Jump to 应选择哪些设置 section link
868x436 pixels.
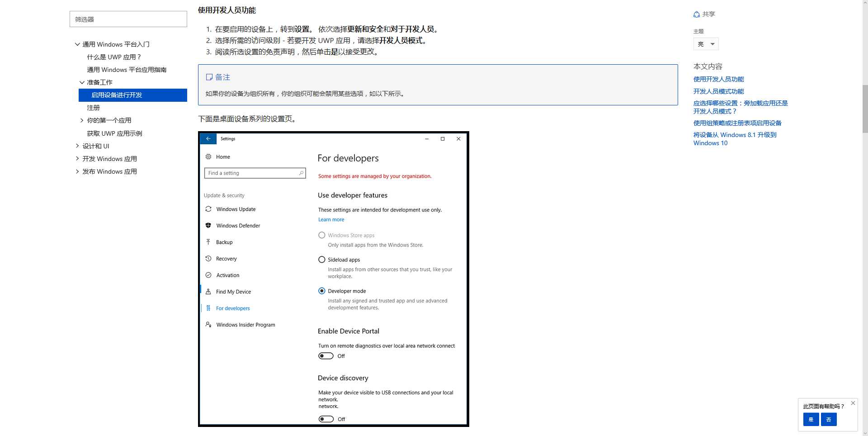point(741,107)
